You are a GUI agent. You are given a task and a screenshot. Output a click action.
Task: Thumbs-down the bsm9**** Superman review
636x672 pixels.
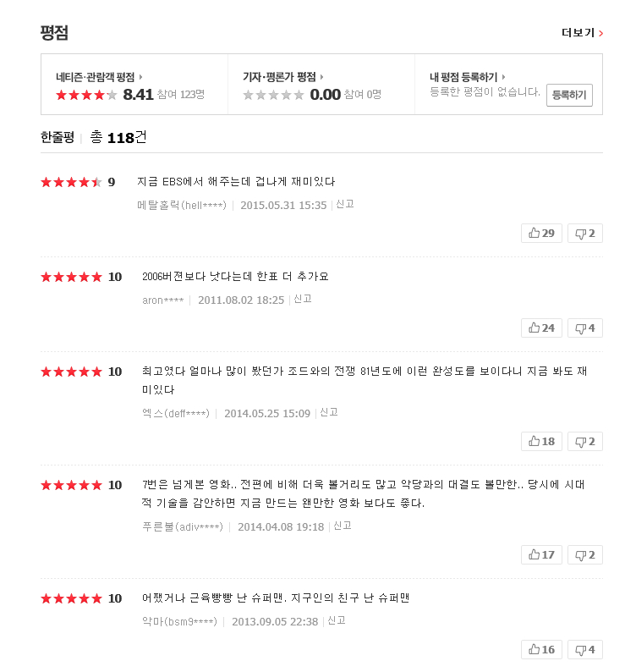click(x=585, y=649)
